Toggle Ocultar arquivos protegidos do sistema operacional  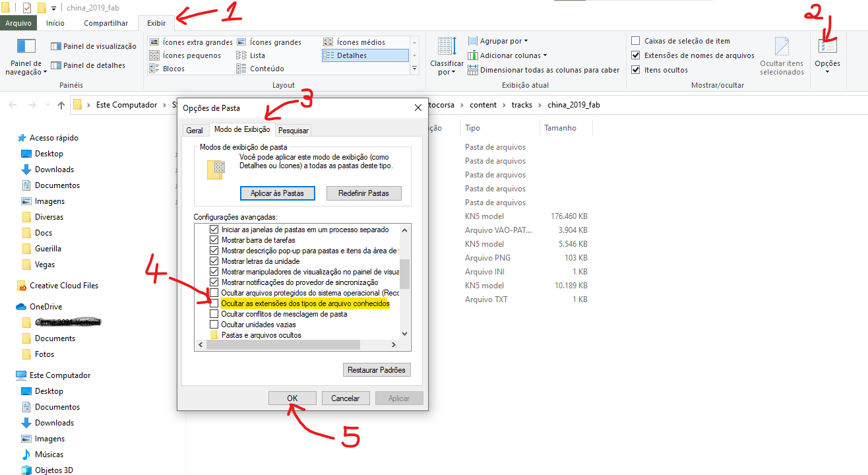(x=214, y=293)
